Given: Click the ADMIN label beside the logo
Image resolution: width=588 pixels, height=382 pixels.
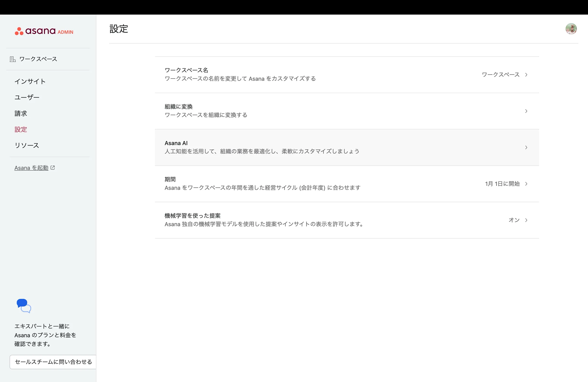Looking at the screenshot, I should tap(65, 32).
